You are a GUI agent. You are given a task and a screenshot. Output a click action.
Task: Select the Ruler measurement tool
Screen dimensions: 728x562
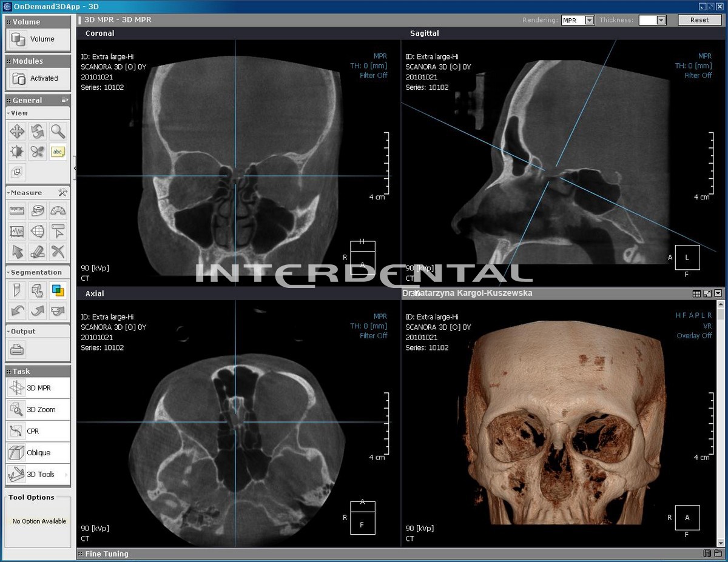(x=18, y=211)
